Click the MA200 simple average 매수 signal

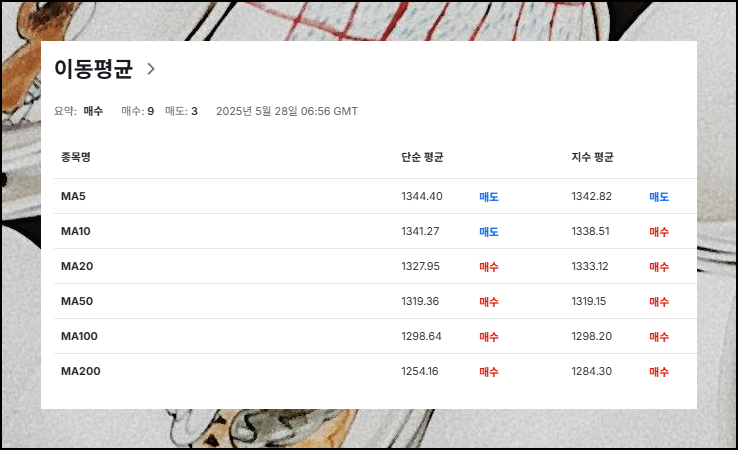[489, 372]
